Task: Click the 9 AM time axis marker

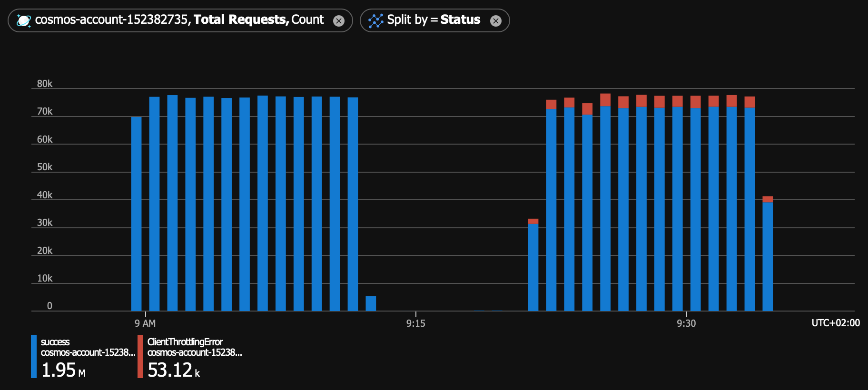Action: 145,323
